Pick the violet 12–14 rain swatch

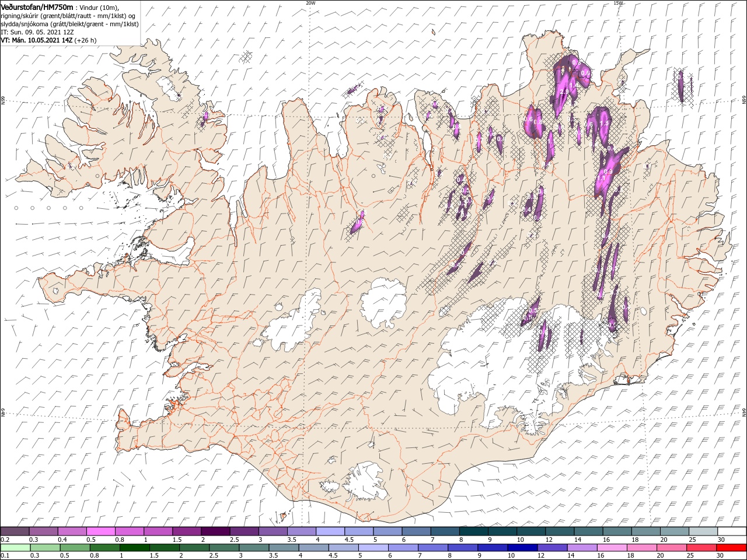(x=553, y=548)
